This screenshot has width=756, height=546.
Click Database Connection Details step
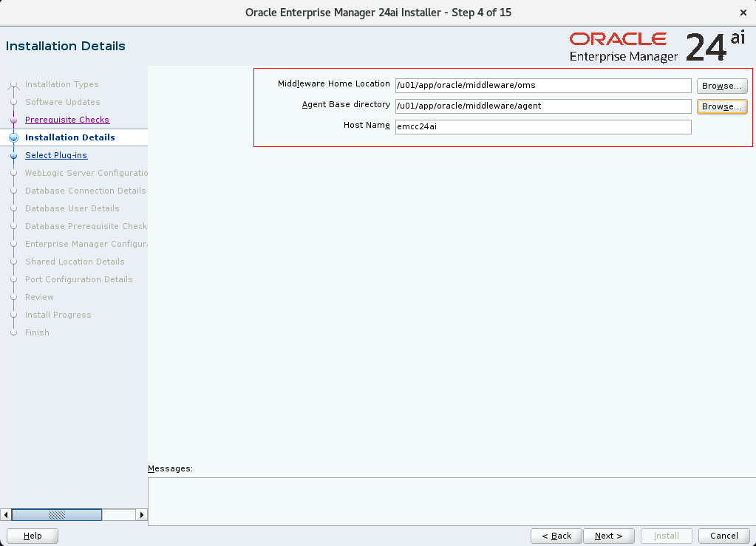tap(85, 191)
